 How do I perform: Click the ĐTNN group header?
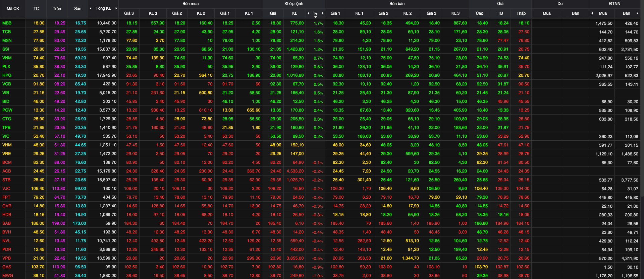pos(615,4)
